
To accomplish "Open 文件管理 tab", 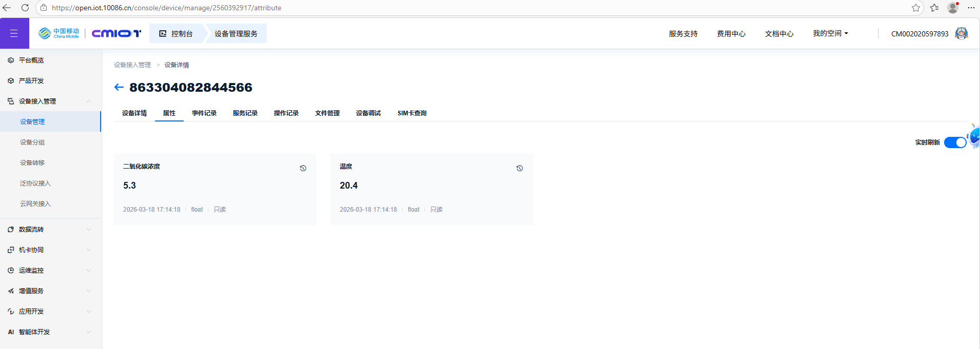I will pyautogui.click(x=327, y=113).
